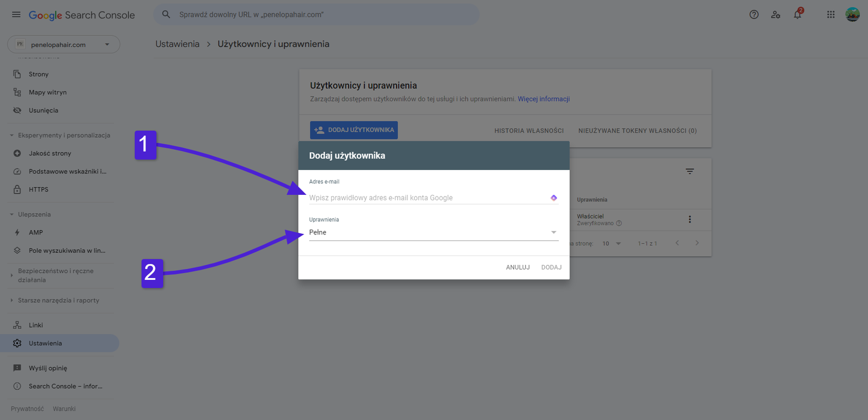The image size is (868, 420).
Task: Click the users and settings icon
Action: pos(776,15)
